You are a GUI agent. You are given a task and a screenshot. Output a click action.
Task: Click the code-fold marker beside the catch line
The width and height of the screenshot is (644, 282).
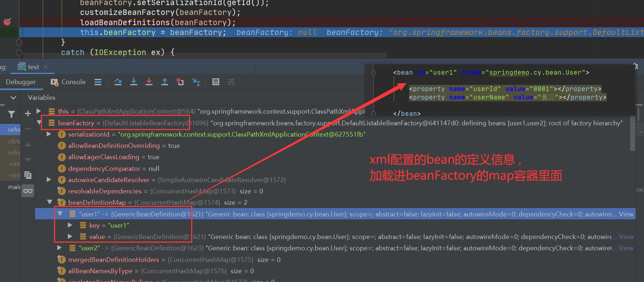(x=19, y=52)
